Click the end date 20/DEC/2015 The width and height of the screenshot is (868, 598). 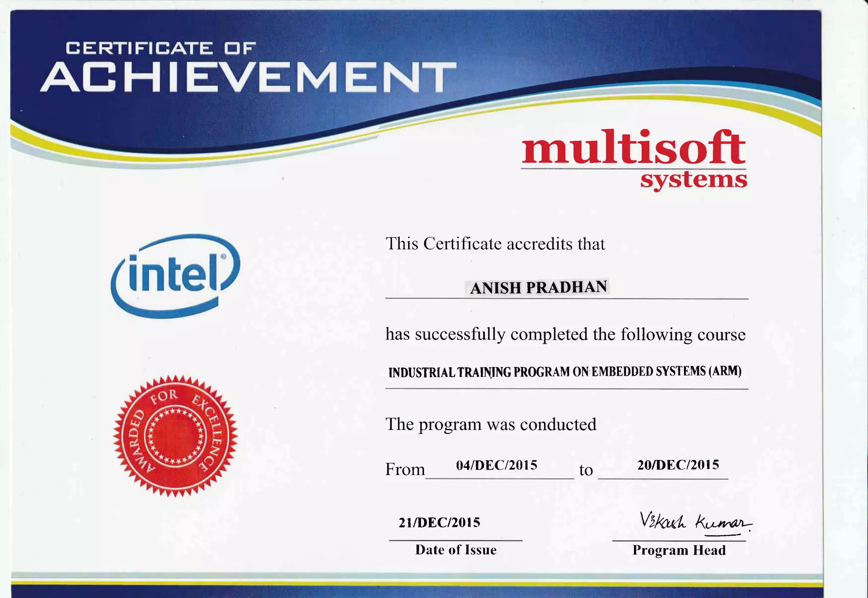678,464
